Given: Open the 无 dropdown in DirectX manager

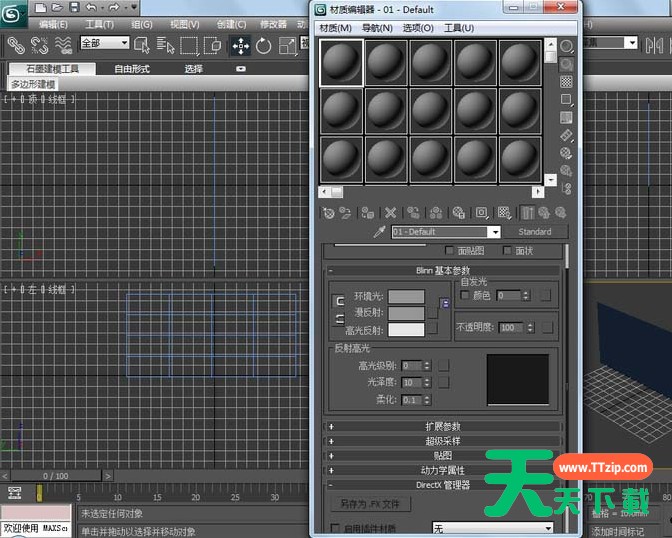Looking at the screenshot, I should tap(492, 528).
